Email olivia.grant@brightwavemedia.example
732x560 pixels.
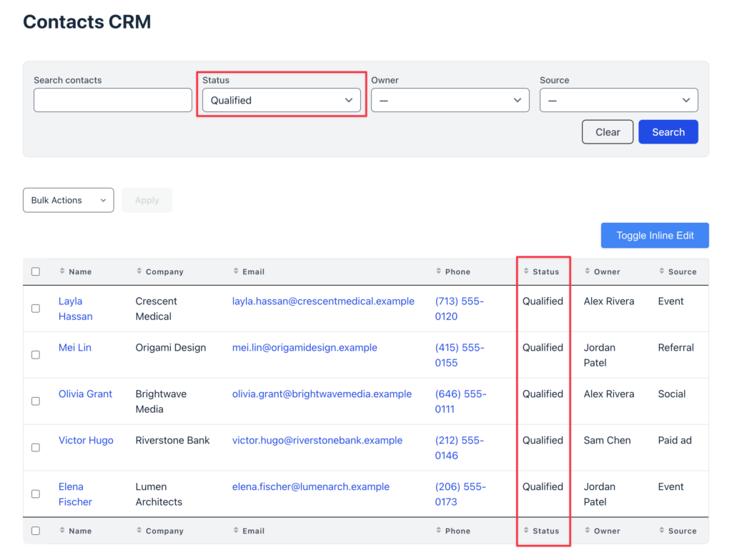pos(322,394)
